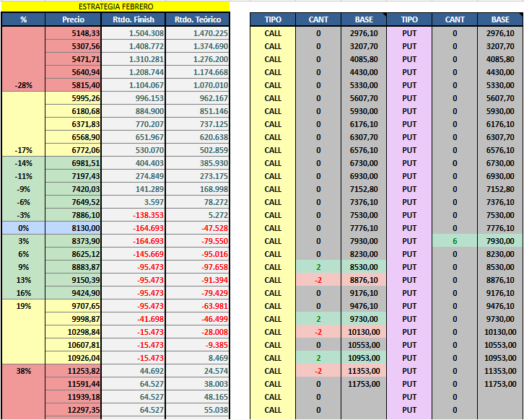Select the theoretical result 8.469
The image size is (524, 420).
(198, 358)
